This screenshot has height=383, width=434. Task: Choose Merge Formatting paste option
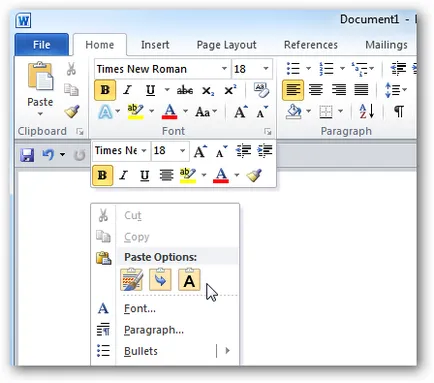(160, 279)
